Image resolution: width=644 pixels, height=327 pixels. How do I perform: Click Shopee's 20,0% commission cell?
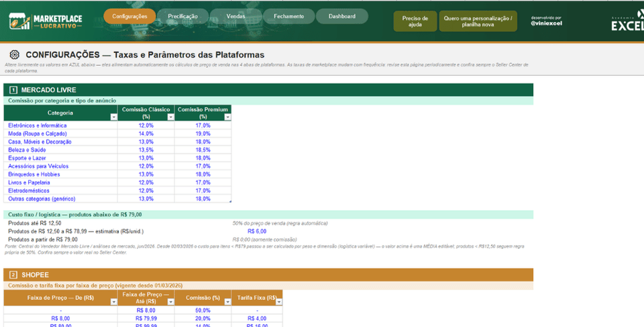(x=203, y=318)
